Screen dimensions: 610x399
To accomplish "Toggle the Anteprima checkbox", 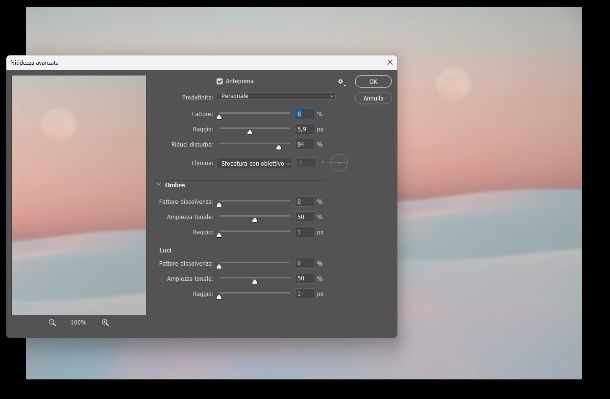I will click(x=219, y=81).
